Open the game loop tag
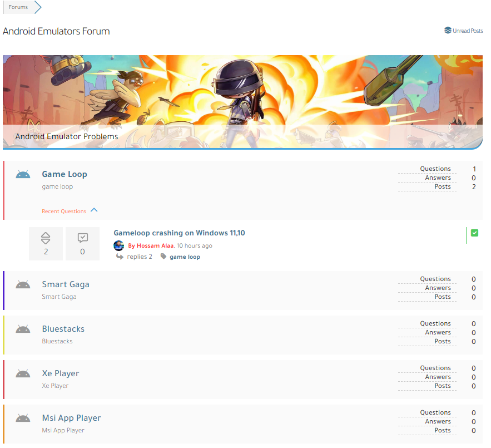 coord(185,257)
